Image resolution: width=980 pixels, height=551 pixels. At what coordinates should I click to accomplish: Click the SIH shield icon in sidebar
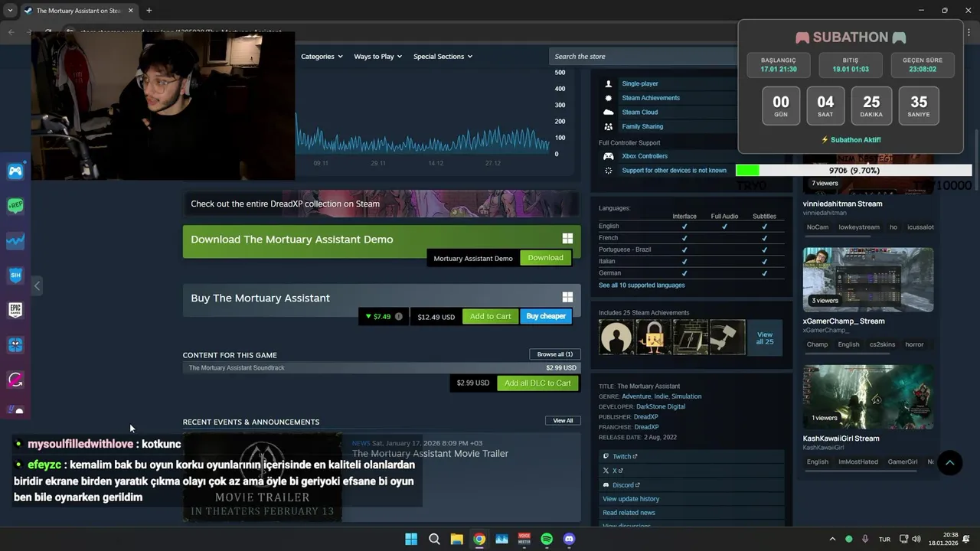coord(15,275)
